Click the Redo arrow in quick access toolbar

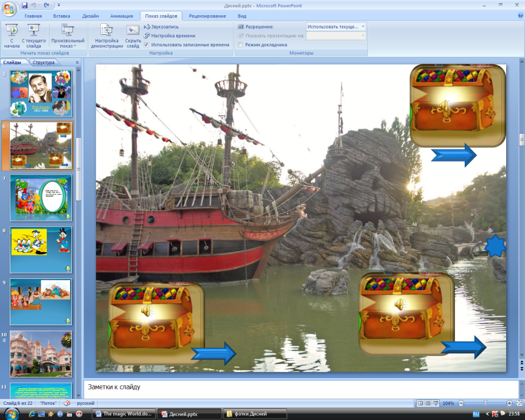tap(46, 5)
